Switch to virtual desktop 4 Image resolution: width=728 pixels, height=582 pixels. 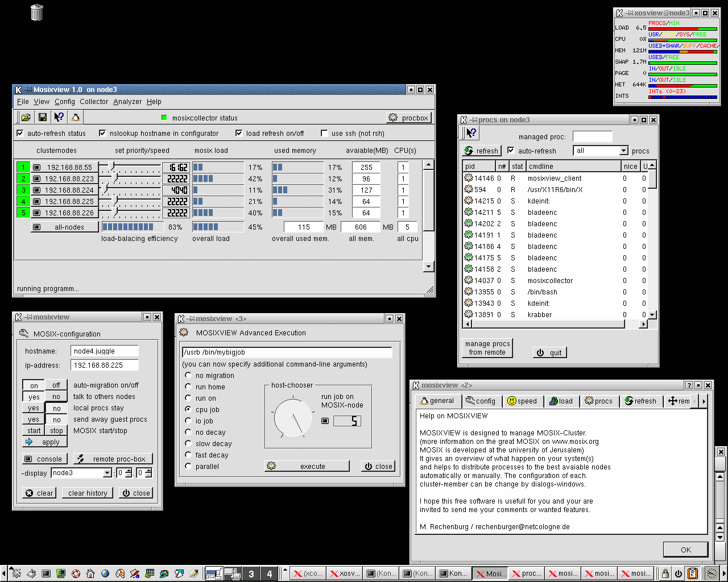(270, 573)
